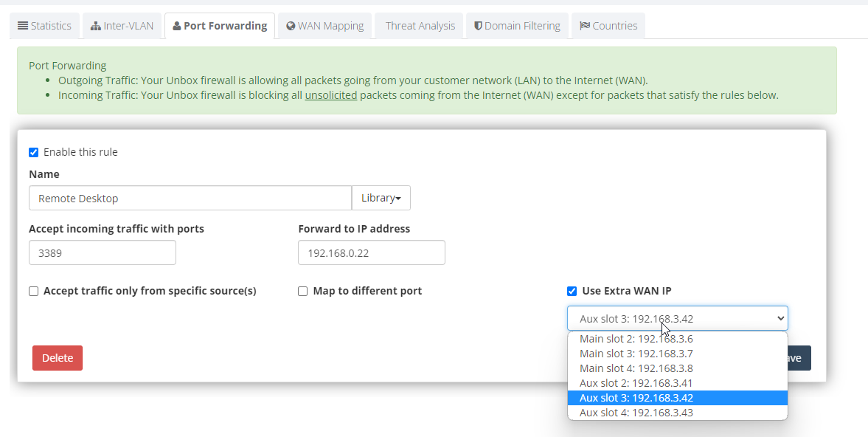
Task: Open the Library dropdown
Action: click(x=381, y=198)
